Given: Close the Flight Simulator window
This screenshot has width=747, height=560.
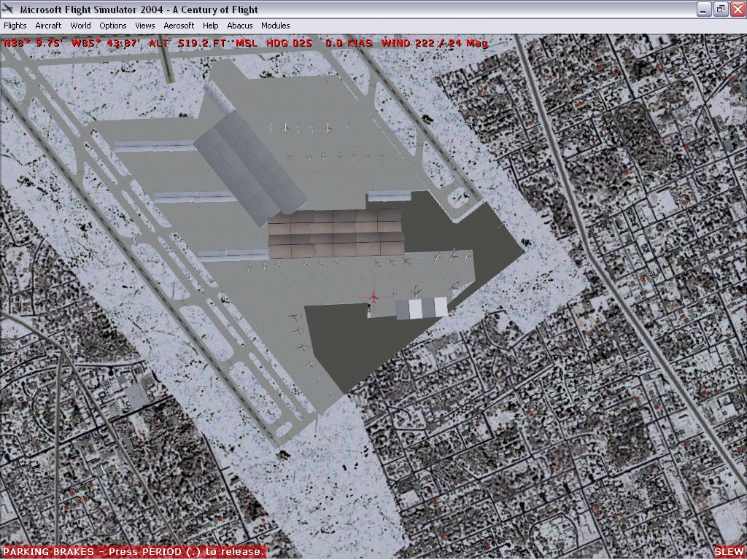Looking at the screenshot, I should pos(738,9).
